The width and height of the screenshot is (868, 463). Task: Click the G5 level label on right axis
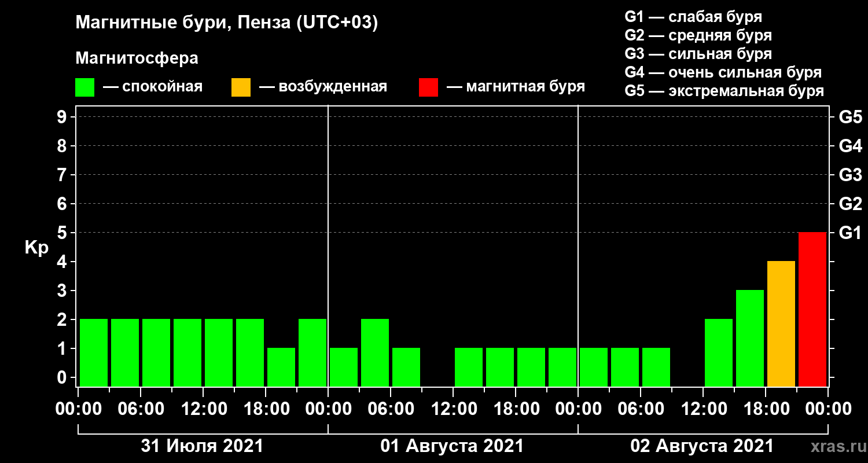(850, 117)
